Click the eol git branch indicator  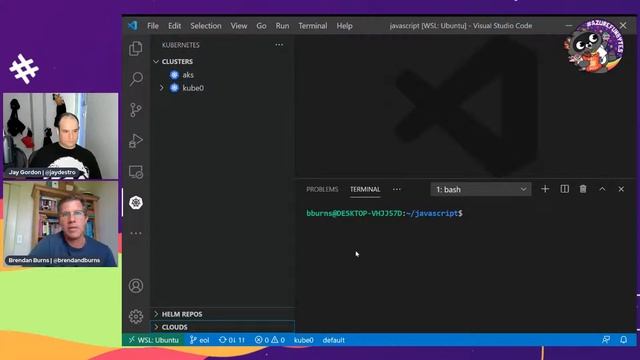pos(199,340)
